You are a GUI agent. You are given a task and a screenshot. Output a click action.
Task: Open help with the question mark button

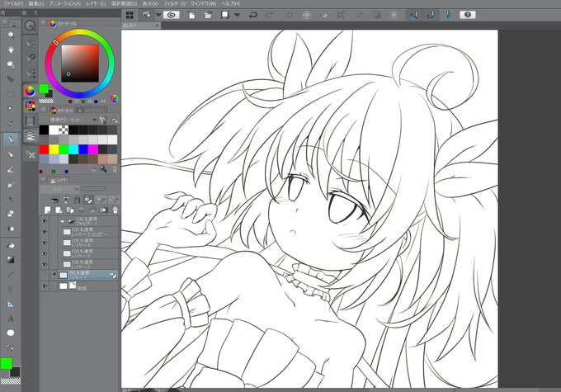click(468, 15)
